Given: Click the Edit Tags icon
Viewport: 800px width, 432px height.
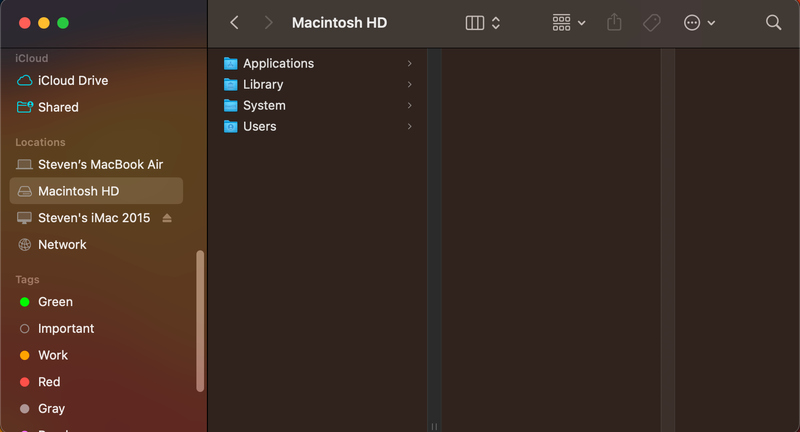Looking at the screenshot, I should 651,22.
